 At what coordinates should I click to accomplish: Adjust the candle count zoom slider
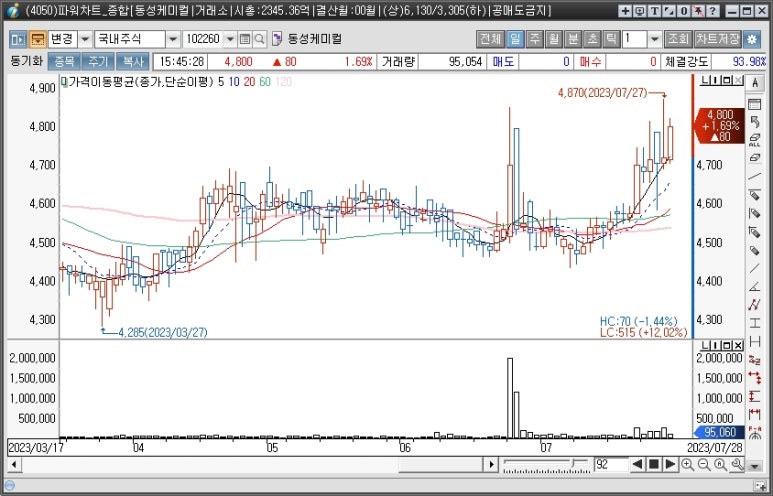(574, 462)
